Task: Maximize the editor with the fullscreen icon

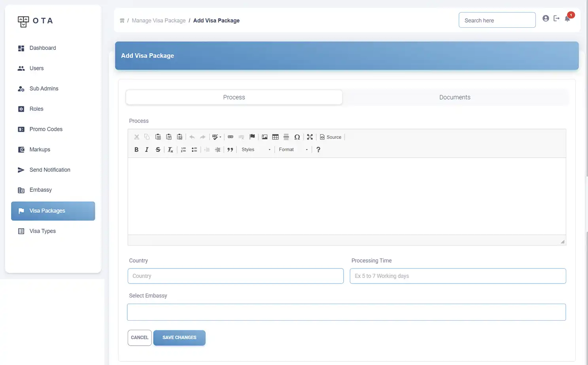Action: 310,137
